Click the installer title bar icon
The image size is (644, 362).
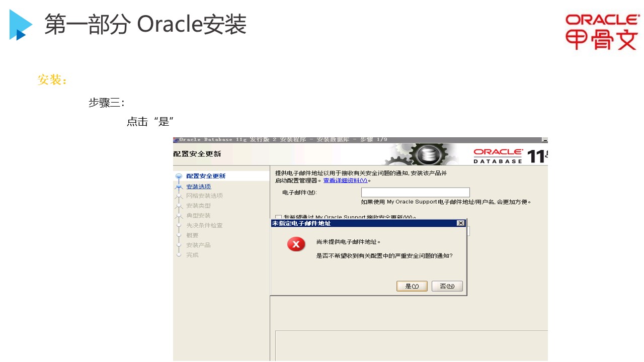pyautogui.click(x=176, y=140)
